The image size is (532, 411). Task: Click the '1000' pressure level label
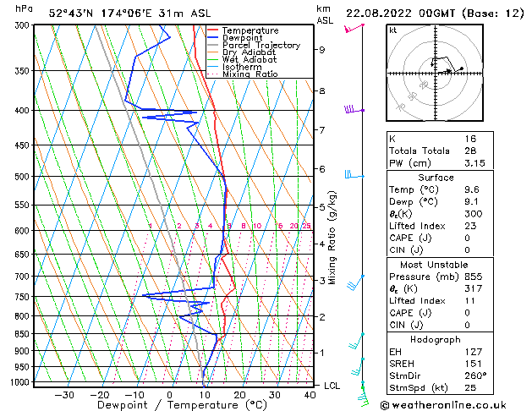click(21, 382)
